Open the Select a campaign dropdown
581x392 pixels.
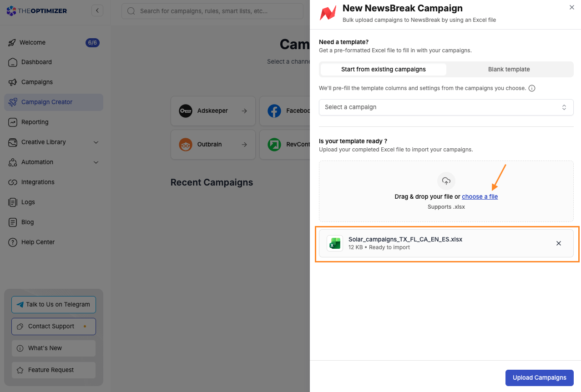pos(446,107)
